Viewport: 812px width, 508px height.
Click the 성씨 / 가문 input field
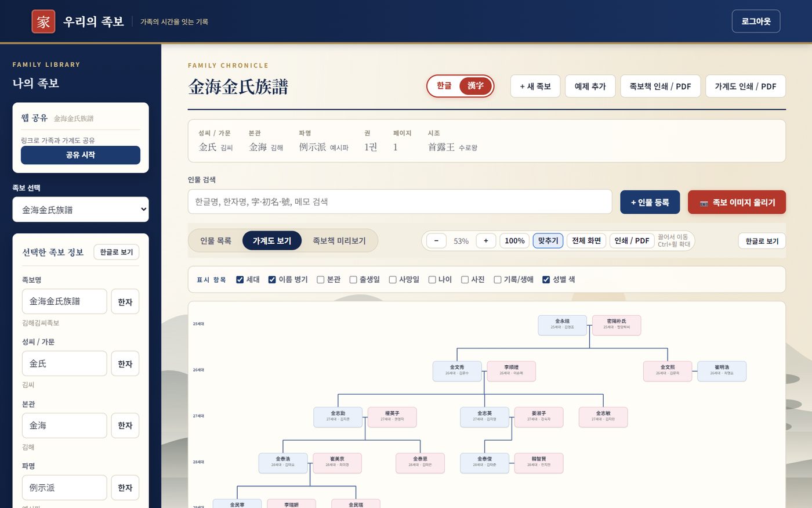tap(64, 363)
